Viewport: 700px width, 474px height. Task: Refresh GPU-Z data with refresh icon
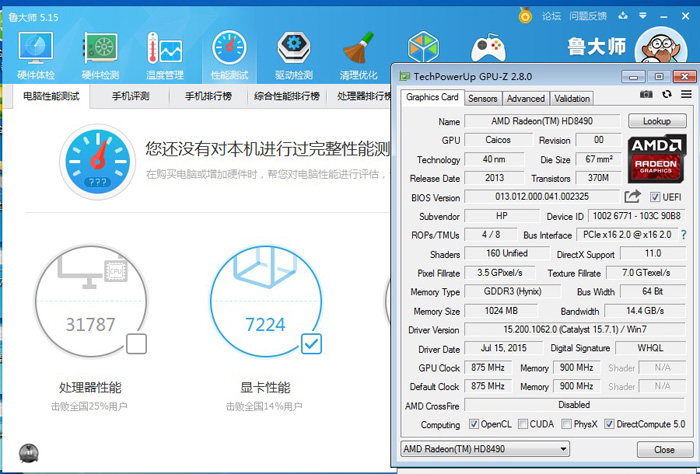[x=667, y=94]
